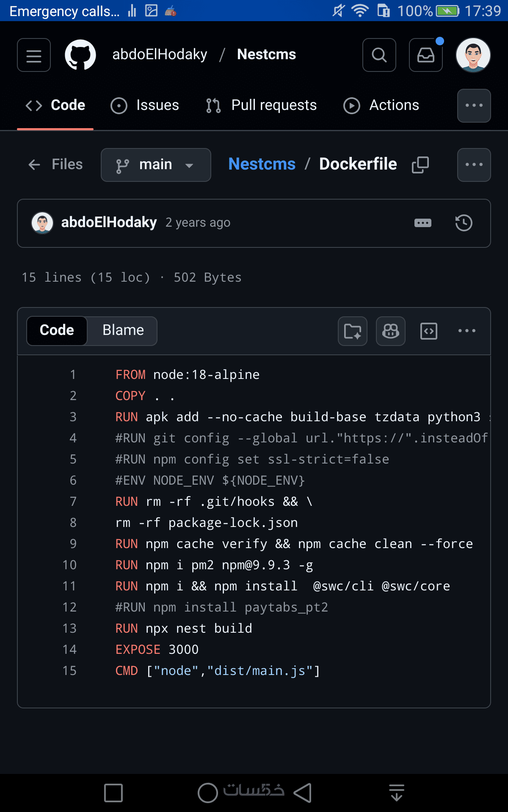Copy the Dockerfile path
This screenshot has height=812, width=508.
click(420, 165)
